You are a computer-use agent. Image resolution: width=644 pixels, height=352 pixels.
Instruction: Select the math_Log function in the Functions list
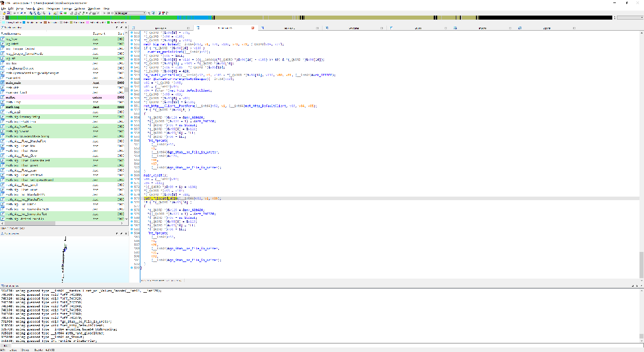point(20,106)
